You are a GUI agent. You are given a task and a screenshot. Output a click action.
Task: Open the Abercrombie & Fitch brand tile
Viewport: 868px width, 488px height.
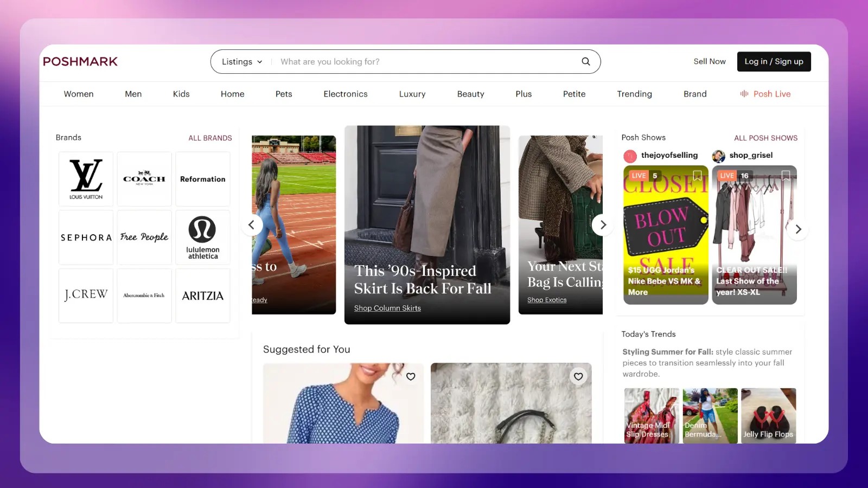tap(144, 296)
